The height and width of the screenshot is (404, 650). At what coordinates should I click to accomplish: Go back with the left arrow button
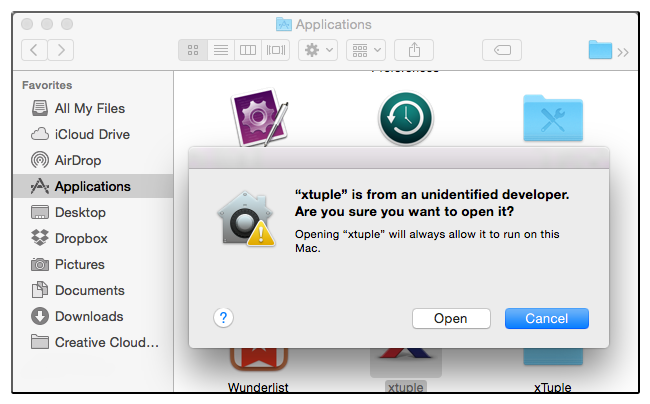coord(35,49)
